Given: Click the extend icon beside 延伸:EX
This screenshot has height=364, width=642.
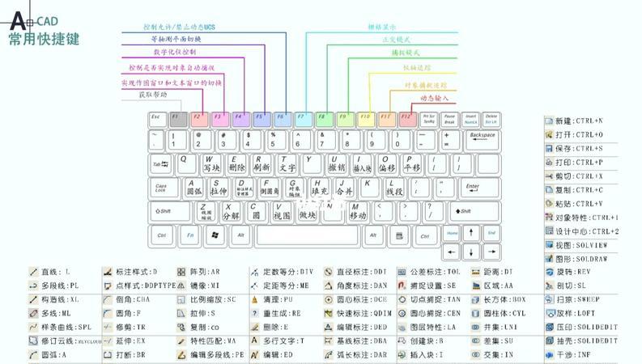Looking at the screenshot, I should coord(108,341).
